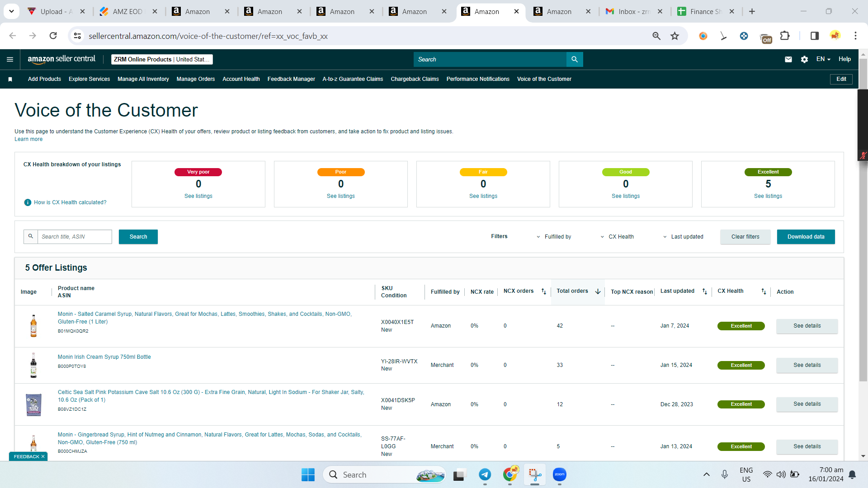868x488 pixels.
Task: Click the Celtic Sea Salt product thumbnail
Action: (33, 404)
